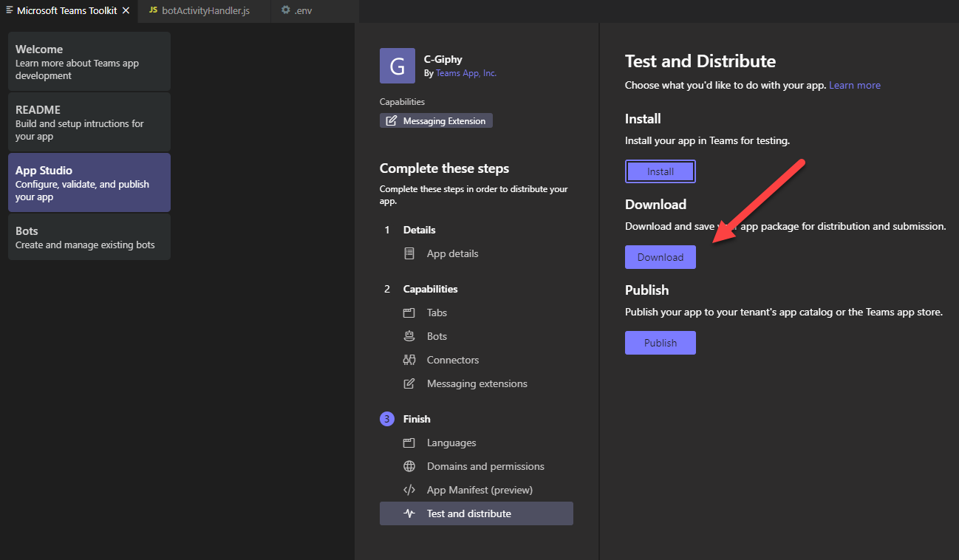Click the C-Giphy app logo tile
The height and width of the screenshot is (560, 959).
[397, 66]
